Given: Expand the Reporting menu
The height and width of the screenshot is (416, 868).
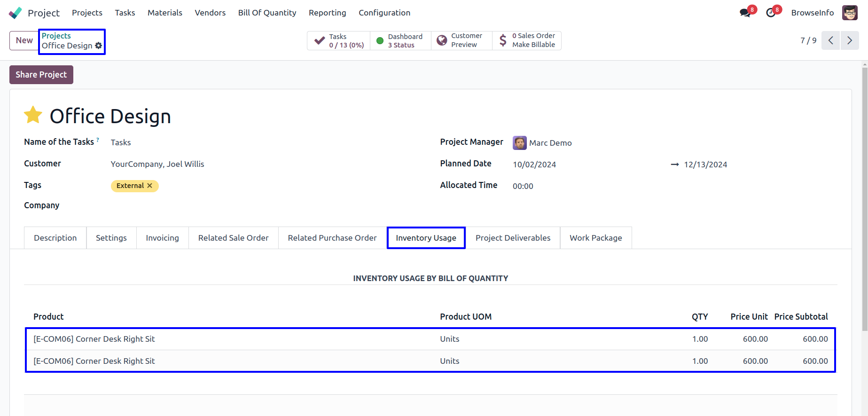Looking at the screenshot, I should click(328, 13).
